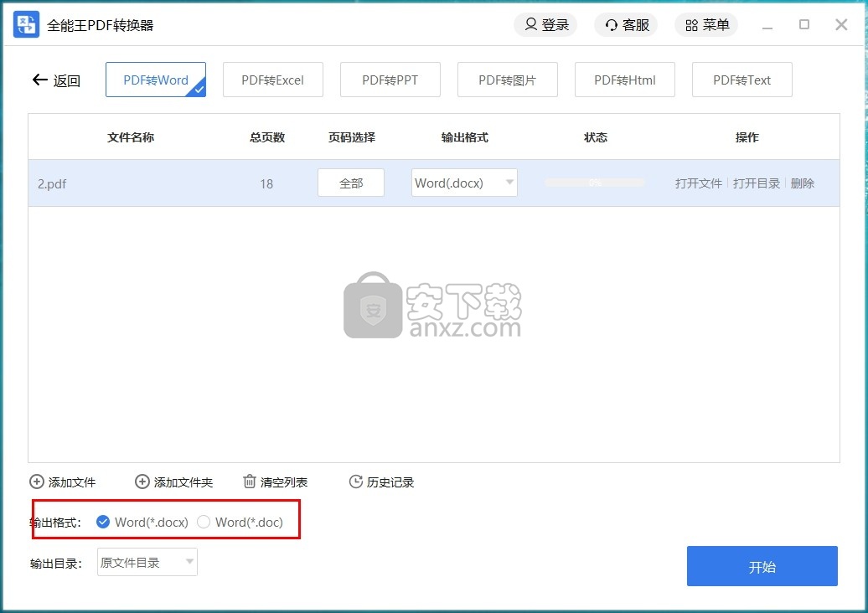The width and height of the screenshot is (868, 613).
Task: Click 删除 to remove 2.pdf
Action: 802,183
